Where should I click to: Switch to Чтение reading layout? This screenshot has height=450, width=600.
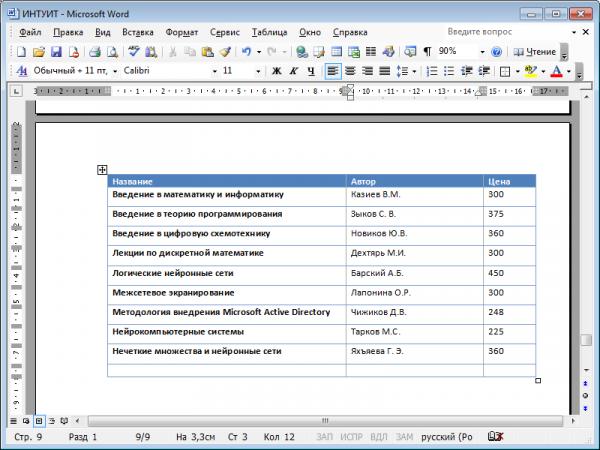click(x=534, y=52)
